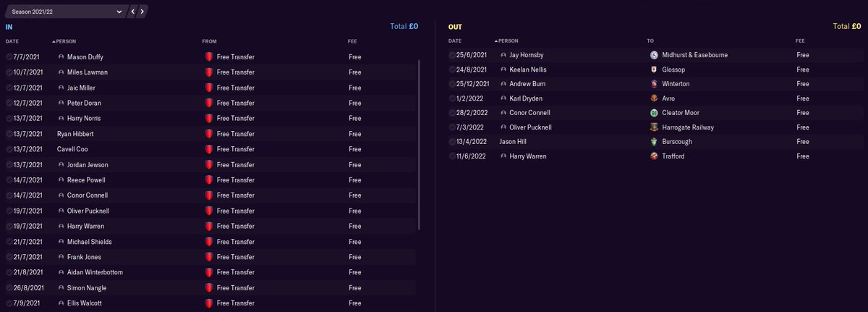Sort IN list by the FROM column

point(209,41)
